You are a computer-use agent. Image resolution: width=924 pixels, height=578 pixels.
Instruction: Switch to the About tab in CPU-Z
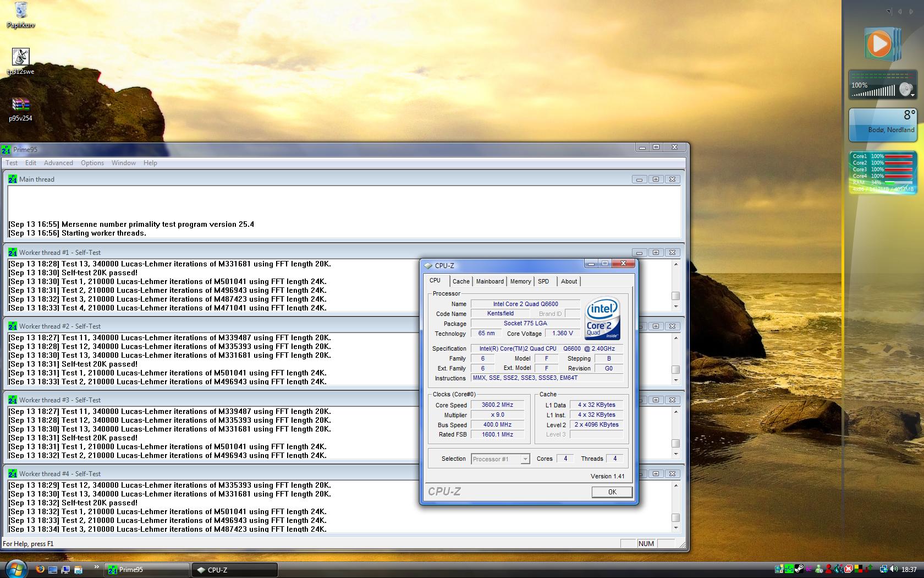point(569,281)
